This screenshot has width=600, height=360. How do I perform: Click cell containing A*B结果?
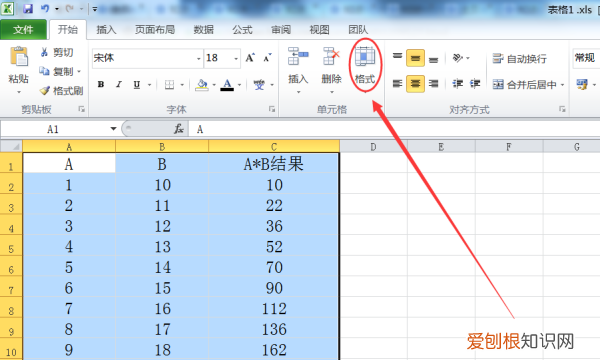tap(274, 164)
